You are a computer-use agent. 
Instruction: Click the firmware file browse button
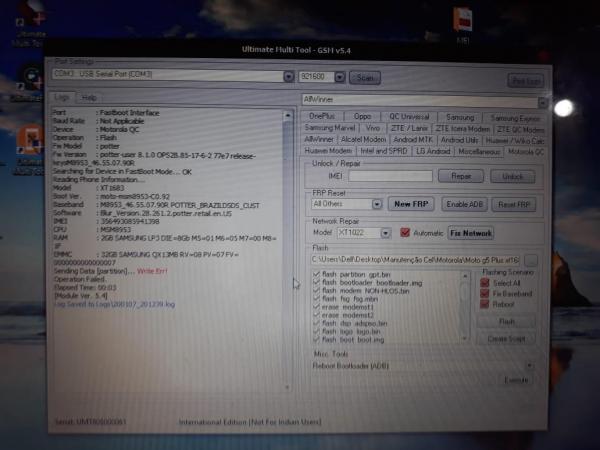[x=531, y=260]
